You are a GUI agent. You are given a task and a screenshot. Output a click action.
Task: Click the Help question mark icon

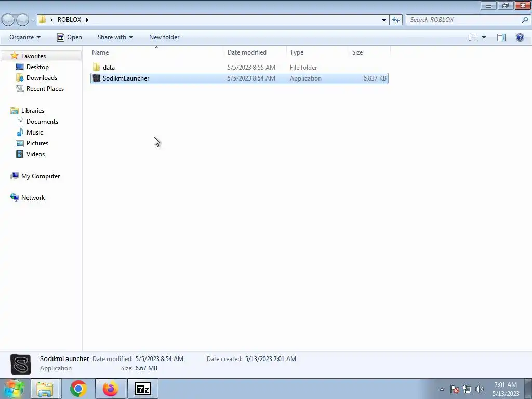(x=520, y=37)
